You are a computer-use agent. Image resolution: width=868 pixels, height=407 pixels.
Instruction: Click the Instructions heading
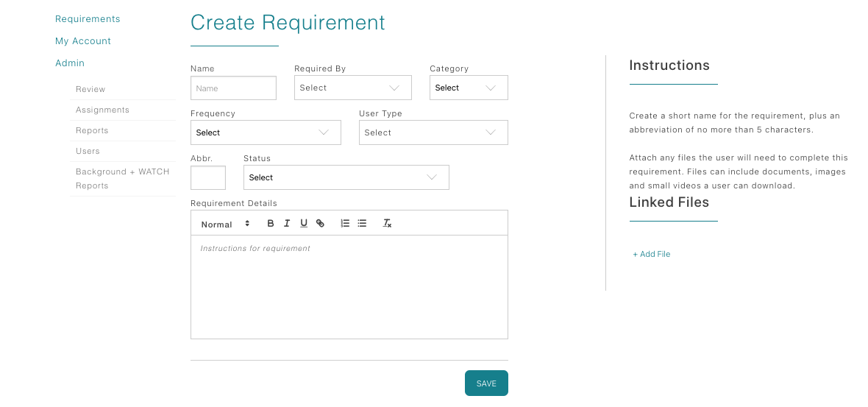tap(669, 66)
